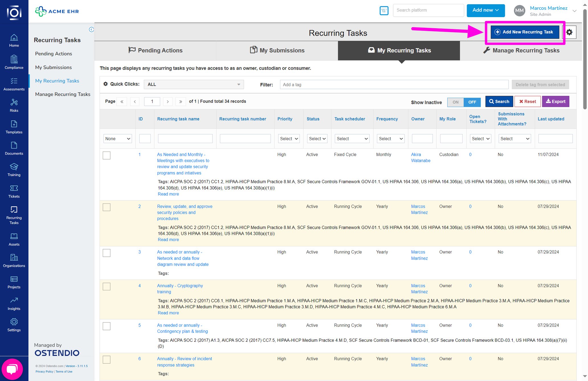Screen dimensions: 588x381
Task: Open the Add new menu in the header
Action: [485, 10]
